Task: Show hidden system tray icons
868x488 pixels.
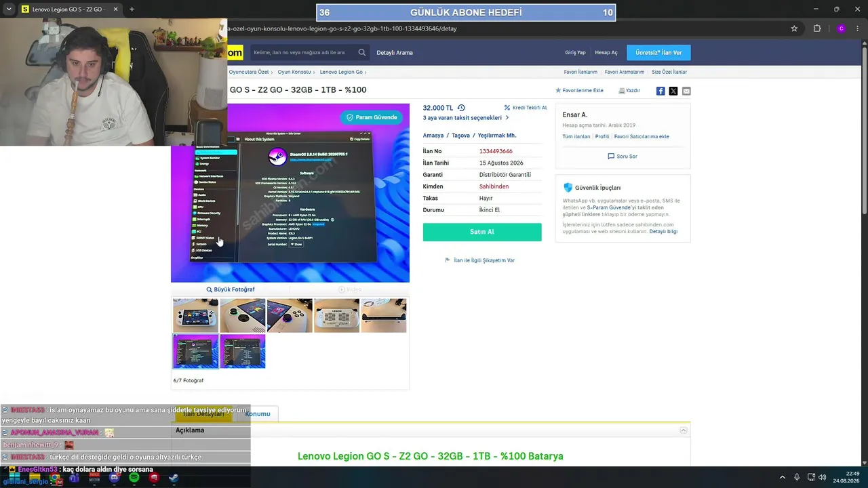Action: click(x=782, y=477)
